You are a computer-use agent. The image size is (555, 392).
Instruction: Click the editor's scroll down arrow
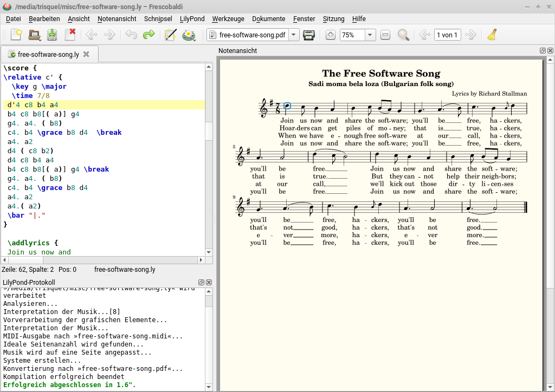click(209, 252)
